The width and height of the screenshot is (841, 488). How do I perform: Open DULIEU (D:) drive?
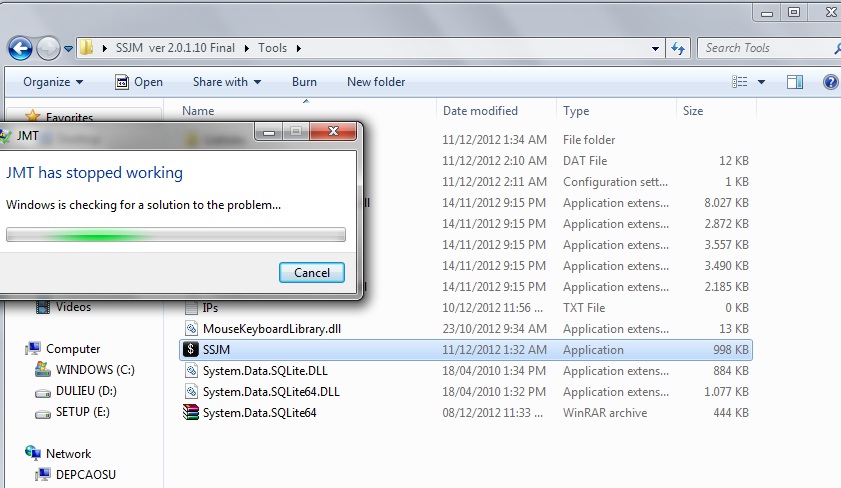tap(86, 391)
